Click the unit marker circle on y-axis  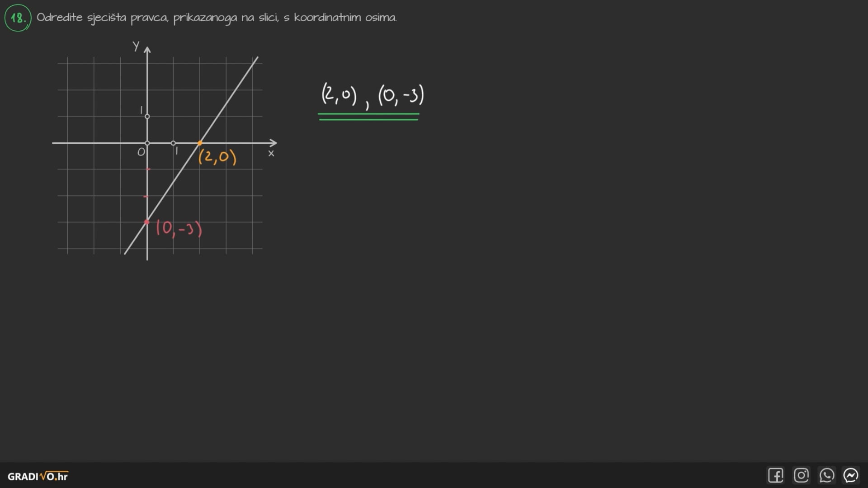pos(147,117)
